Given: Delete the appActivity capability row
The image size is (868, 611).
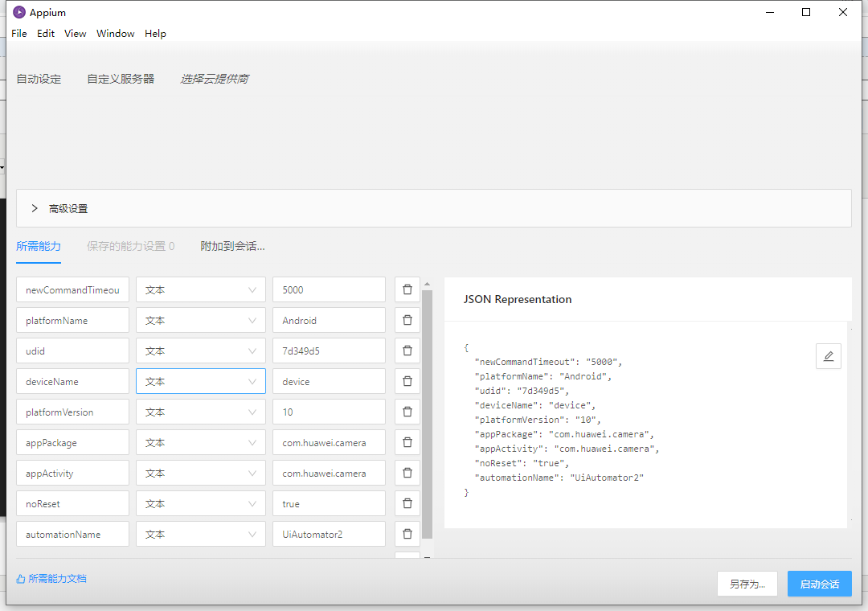Looking at the screenshot, I should (x=407, y=473).
